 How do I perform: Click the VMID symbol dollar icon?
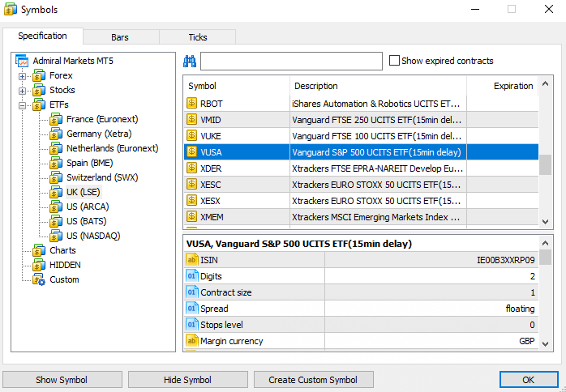coord(191,120)
